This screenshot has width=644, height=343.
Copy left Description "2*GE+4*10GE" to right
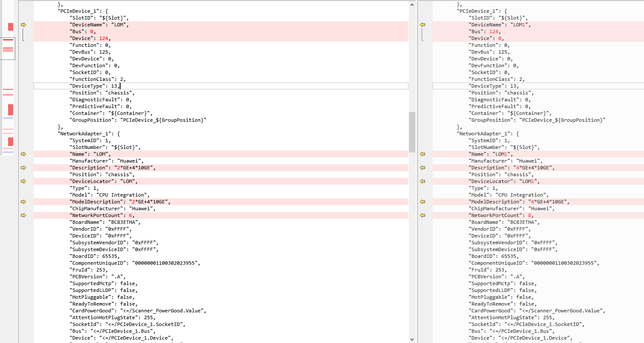[23, 168]
